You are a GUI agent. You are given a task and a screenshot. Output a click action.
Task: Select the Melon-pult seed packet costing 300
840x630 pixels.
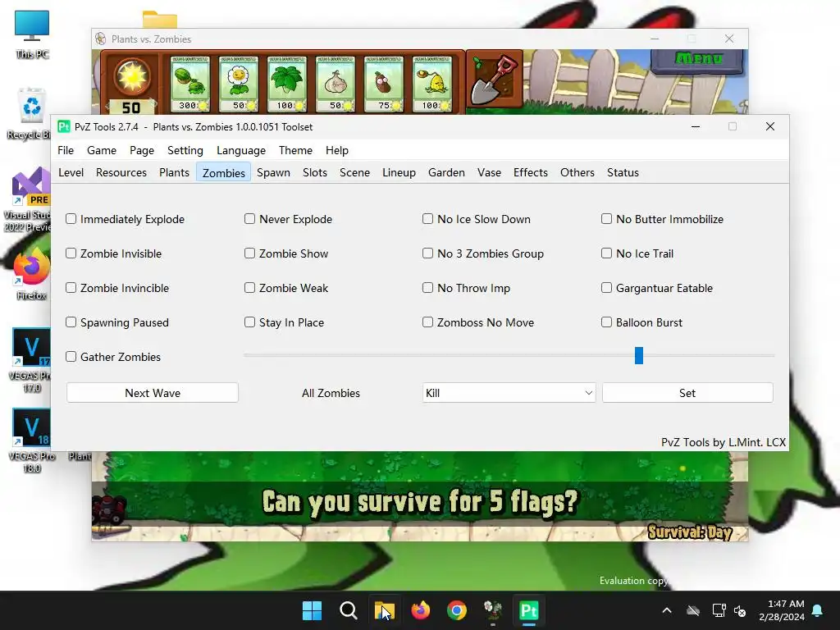(189, 84)
